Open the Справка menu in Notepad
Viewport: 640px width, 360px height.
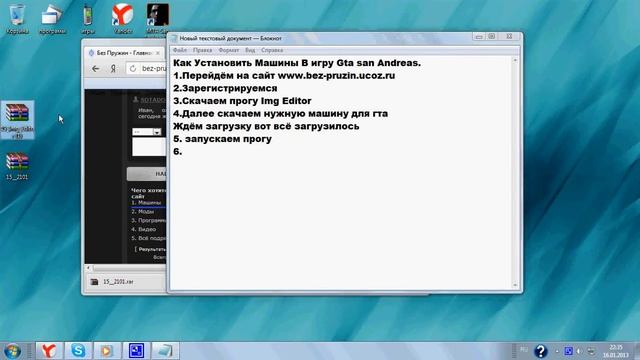tap(272, 50)
